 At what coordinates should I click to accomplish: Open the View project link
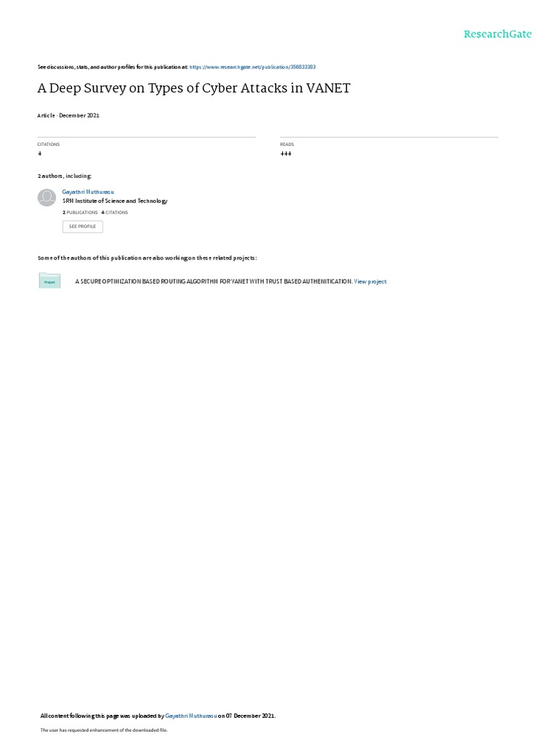click(370, 282)
